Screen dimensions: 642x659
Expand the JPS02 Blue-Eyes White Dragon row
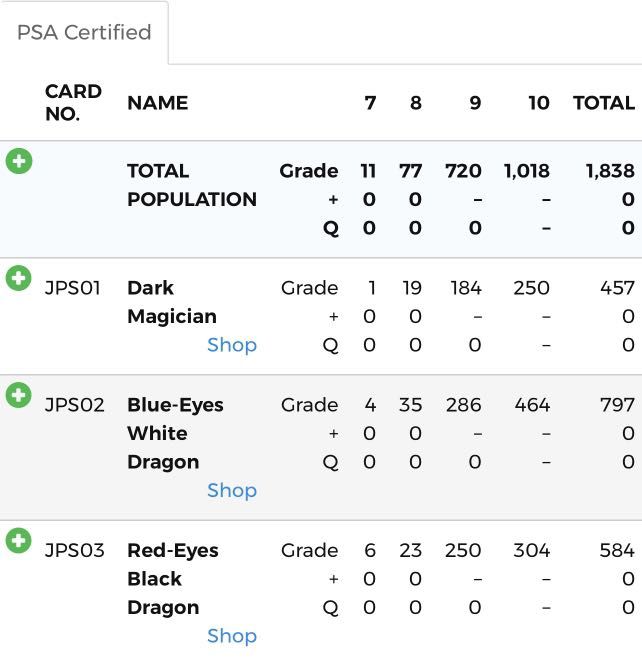point(18,395)
